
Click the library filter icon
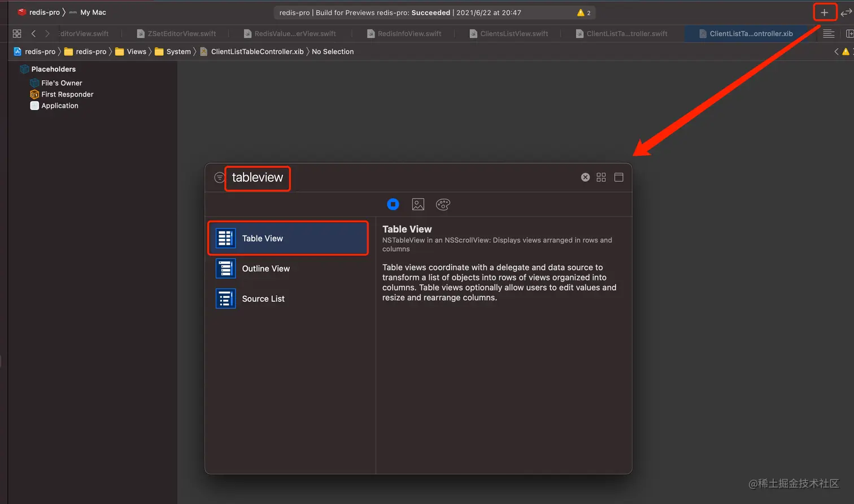220,178
